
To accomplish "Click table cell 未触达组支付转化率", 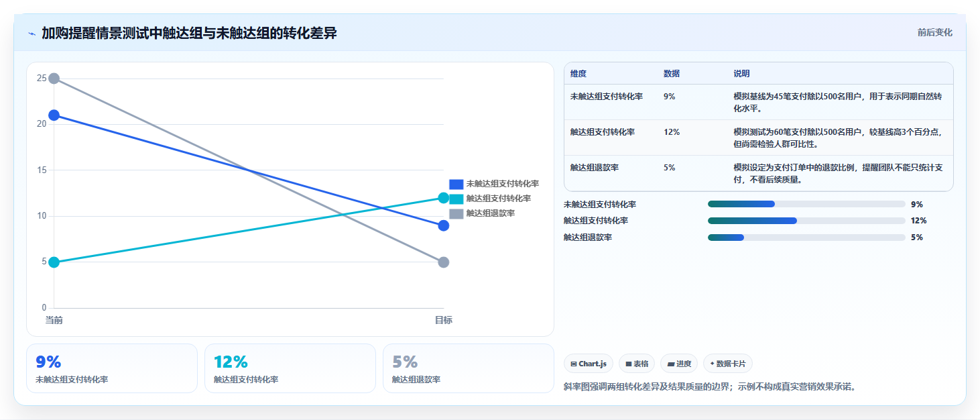I will click(607, 97).
